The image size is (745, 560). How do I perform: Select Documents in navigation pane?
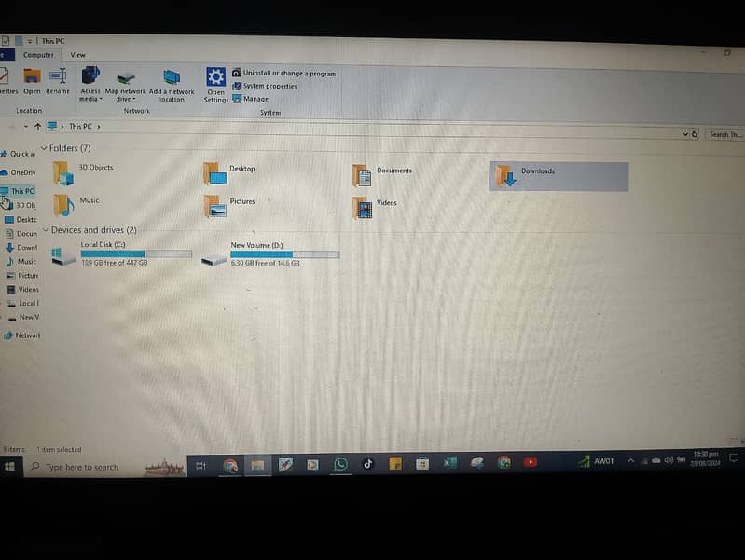21,233
